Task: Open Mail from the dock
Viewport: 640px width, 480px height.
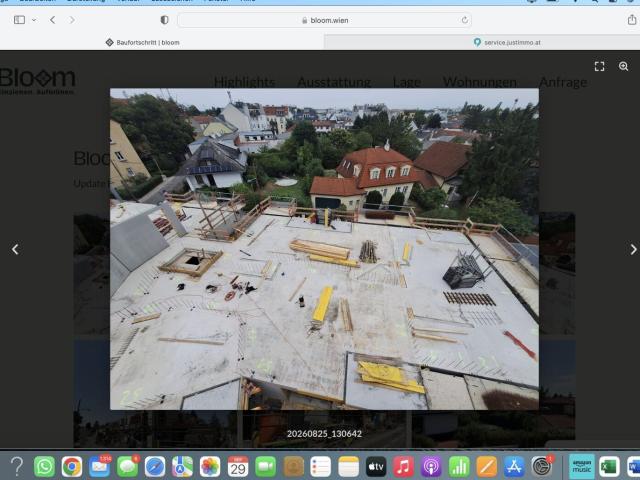Action: click(100, 466)
